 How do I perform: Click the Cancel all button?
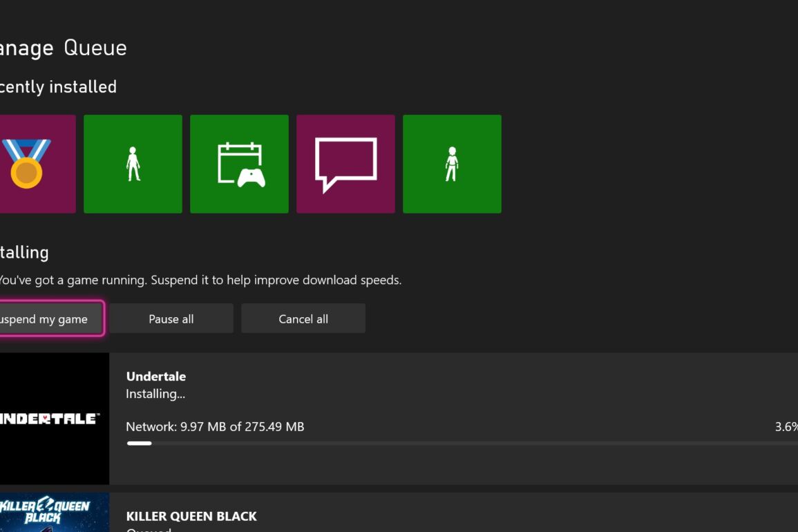pos(303,319)
